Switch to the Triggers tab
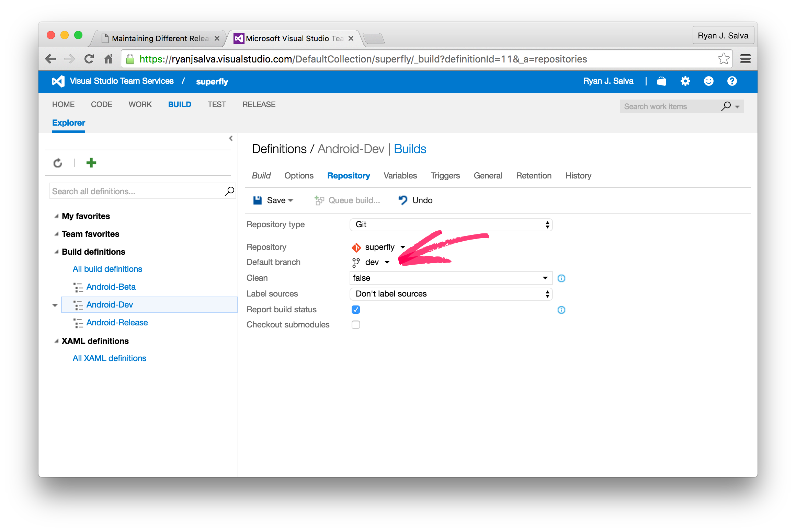This screenshot has height=532, width=796. pyautogui.click(x=445, y=176)
